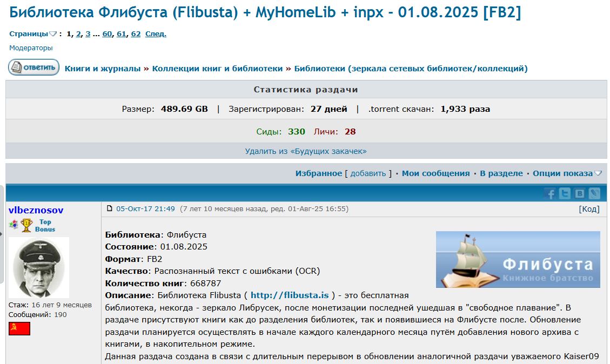Go to page 3 of the topic
The image size is (610, 364).
click(x=88, y=34)
